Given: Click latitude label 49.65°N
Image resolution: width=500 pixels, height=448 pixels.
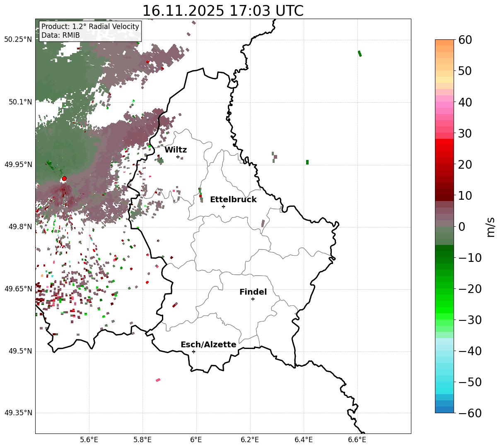Looking at the screenshot, I should coord(18,289).
